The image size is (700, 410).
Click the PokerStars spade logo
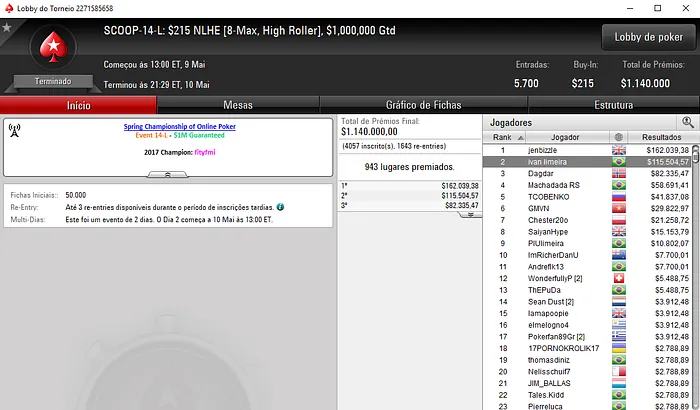click(53, 47)
